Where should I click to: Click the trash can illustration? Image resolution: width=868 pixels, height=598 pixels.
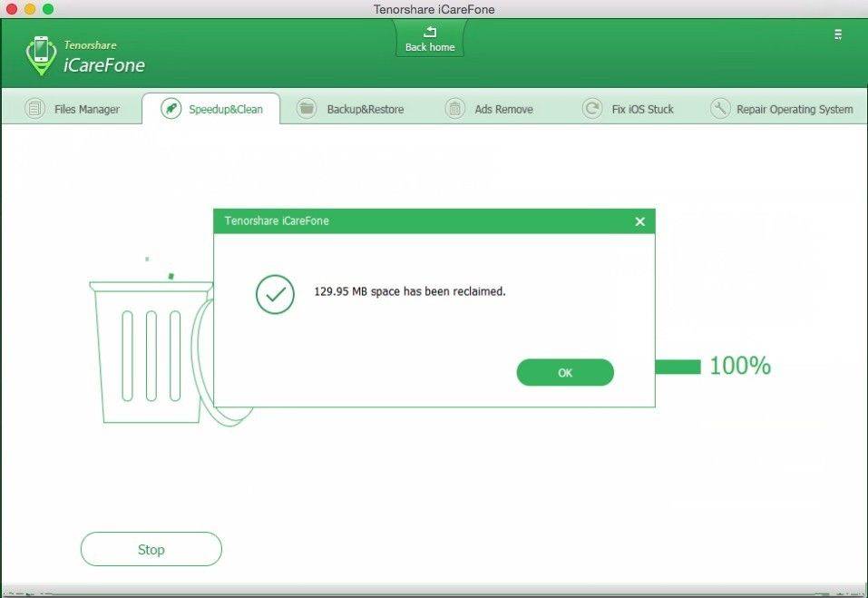151,351
